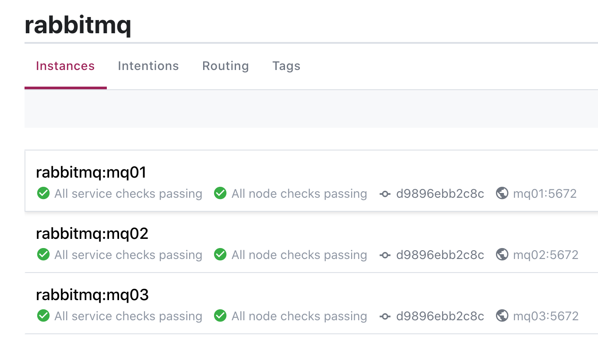
Task: Click the globe icon next to mq01:5672
Action: click(502, 193)
